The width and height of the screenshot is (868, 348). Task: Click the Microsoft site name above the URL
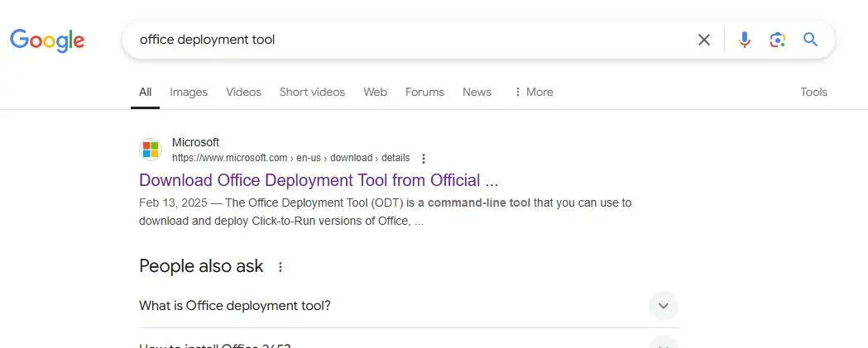tap(195, 142)
